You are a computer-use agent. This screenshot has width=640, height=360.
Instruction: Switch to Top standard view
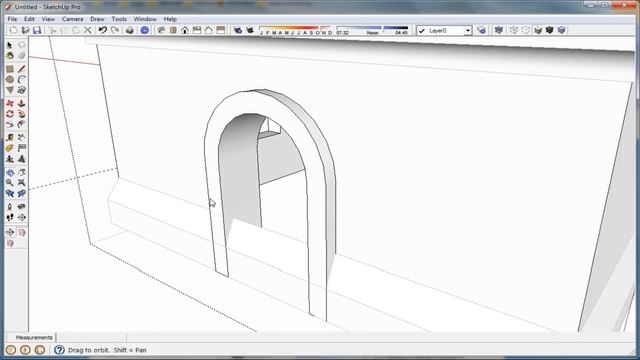(x=173, y=30)
